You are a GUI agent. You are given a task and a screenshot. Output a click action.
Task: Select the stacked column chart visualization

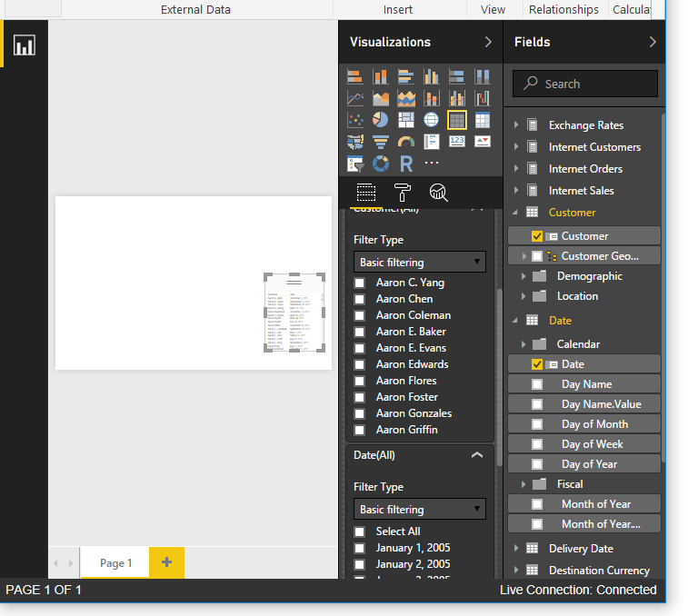click(x=380, y=77)
